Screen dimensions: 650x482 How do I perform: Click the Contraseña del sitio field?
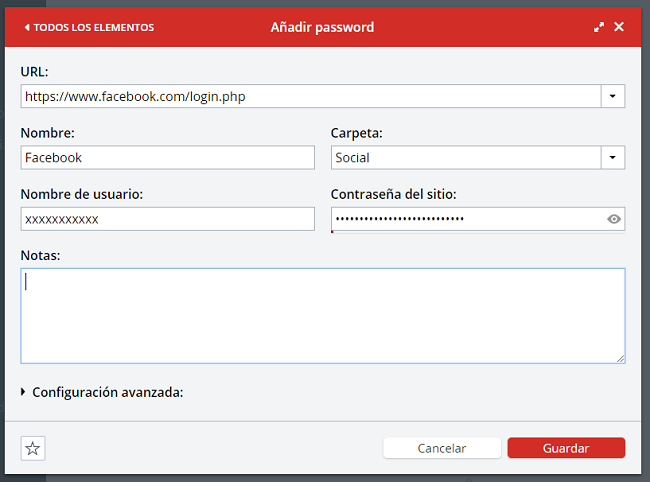pyautogui.click(x=465, y=219)
